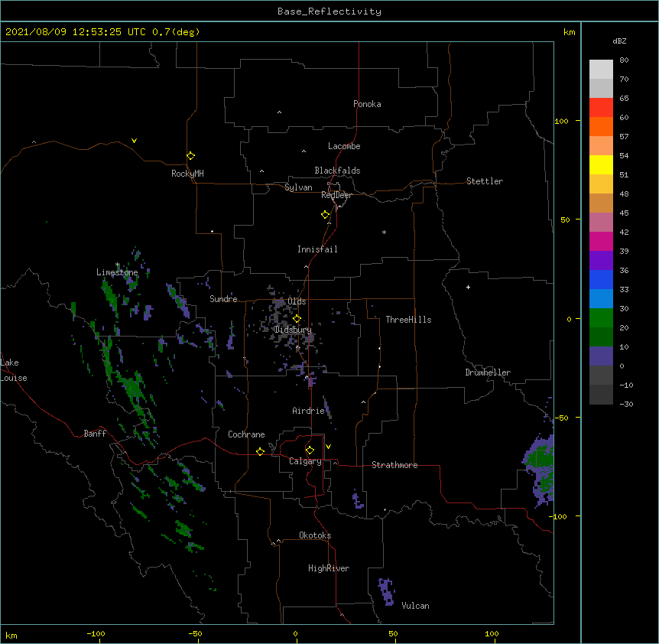Click the white asterisk above Limestone

coord(118,265)
